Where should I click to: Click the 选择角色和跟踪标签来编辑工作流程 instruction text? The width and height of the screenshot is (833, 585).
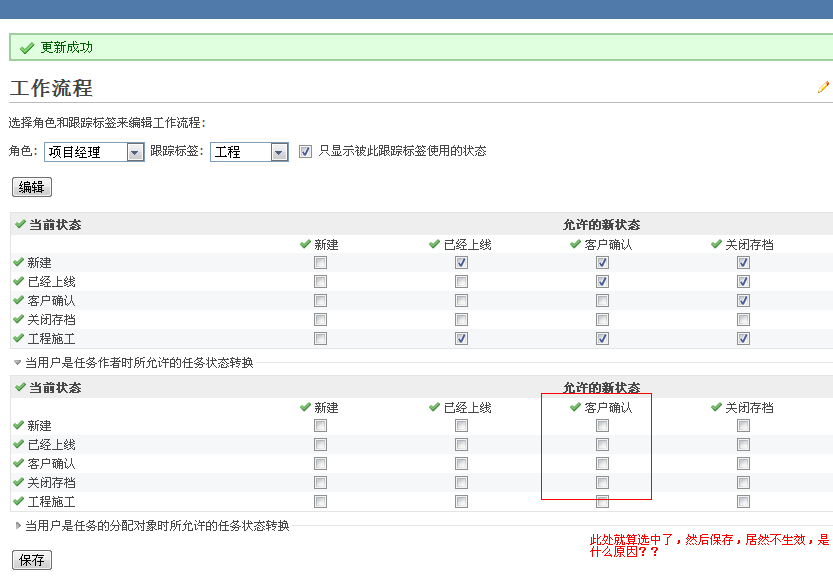[107, 123]
